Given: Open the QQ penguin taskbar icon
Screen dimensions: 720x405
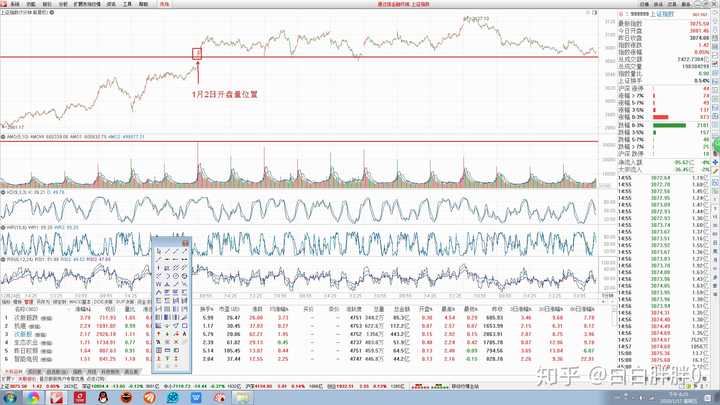Looking at the screenshot, I should pos(103,397).
